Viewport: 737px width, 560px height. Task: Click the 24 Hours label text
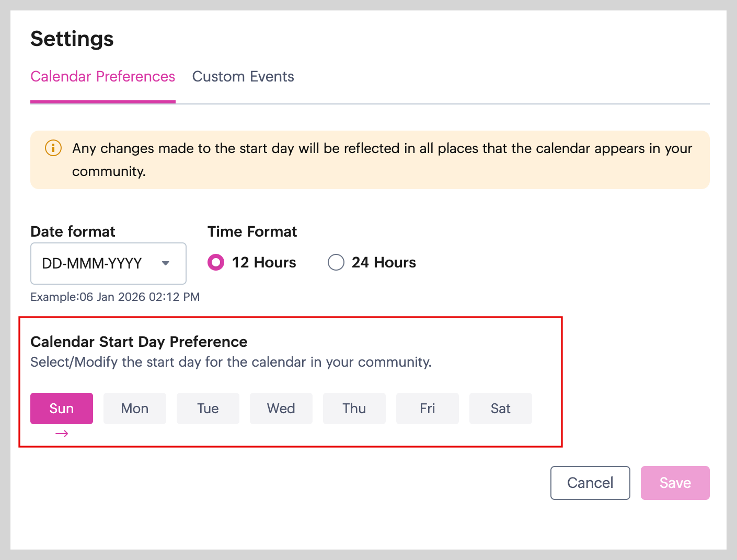click(384, 262)
